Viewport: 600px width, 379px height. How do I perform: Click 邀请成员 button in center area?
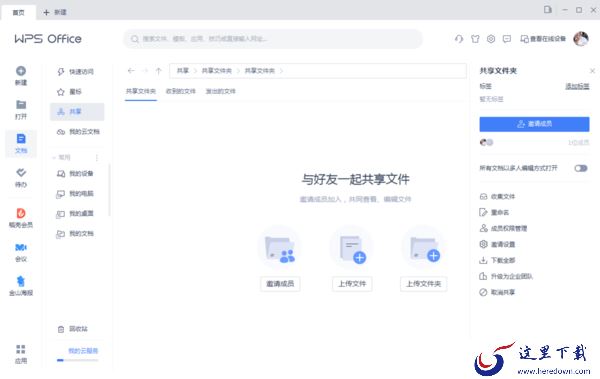coord(280,284)
